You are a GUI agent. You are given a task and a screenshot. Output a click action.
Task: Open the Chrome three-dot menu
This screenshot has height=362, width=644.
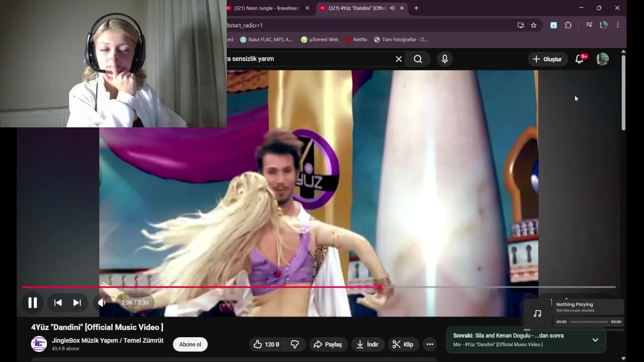[618, 25]
